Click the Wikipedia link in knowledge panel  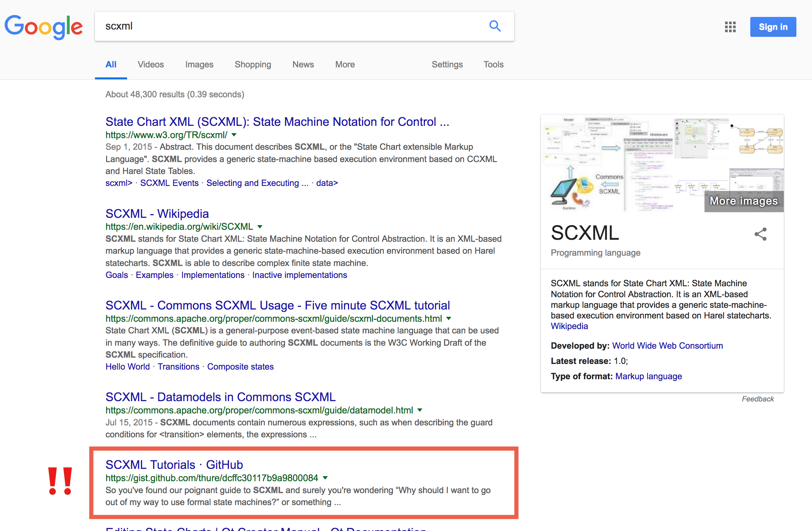pyautogui.click(x=569, y=326)
